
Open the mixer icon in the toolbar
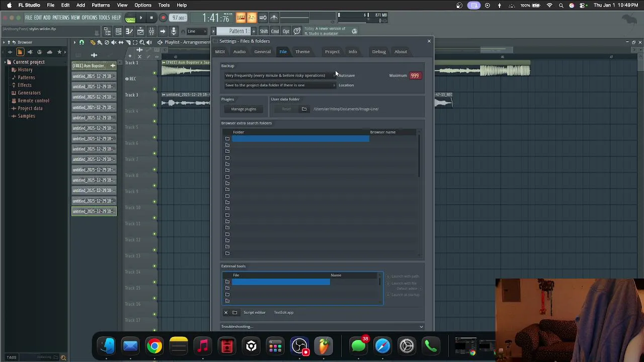point(151,32)
